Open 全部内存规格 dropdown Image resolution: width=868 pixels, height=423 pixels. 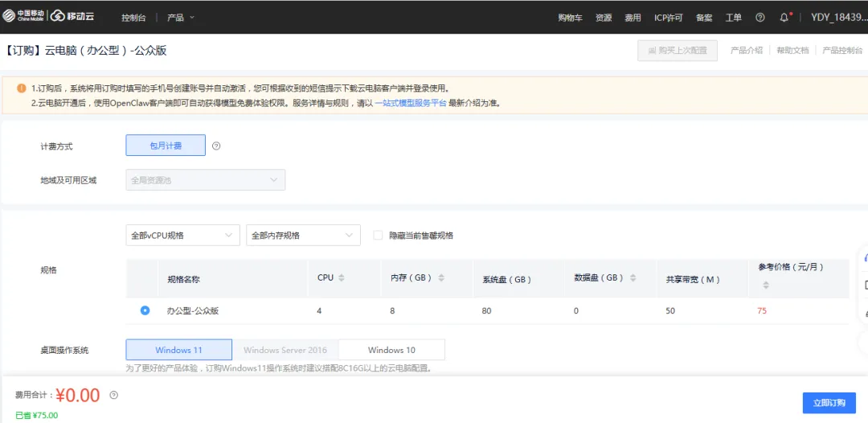(303, 236)
